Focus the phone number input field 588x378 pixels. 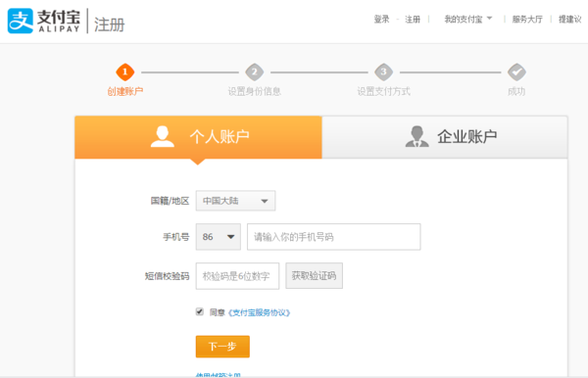tap(334, 237)
